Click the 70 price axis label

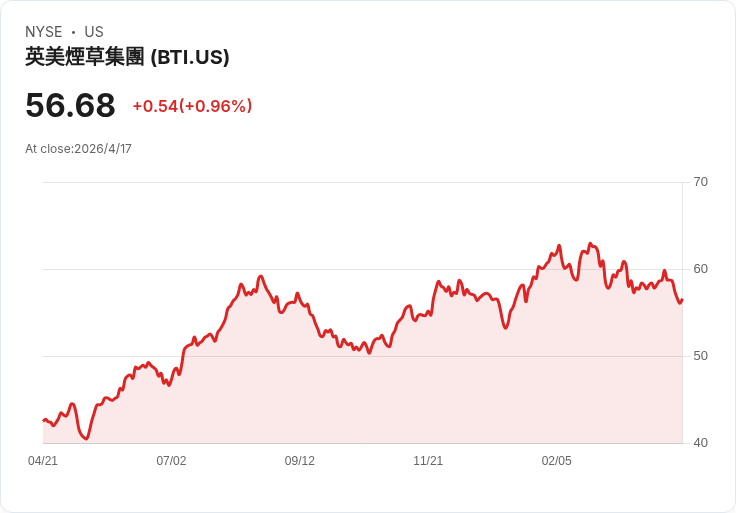click(701, 182)
